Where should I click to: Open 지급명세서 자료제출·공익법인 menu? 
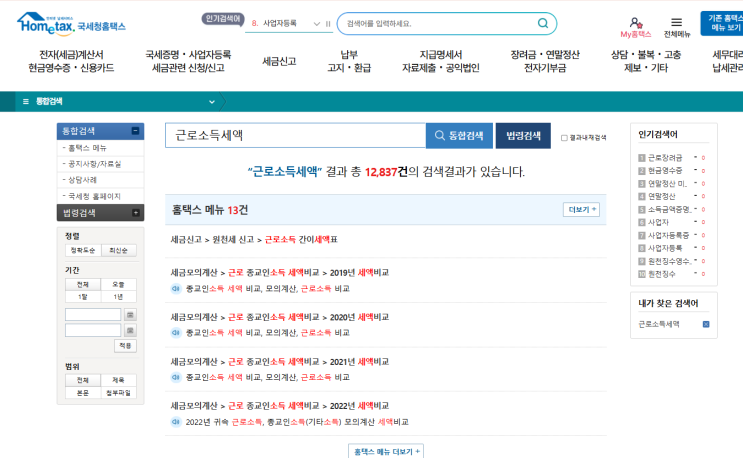point(441,61)
